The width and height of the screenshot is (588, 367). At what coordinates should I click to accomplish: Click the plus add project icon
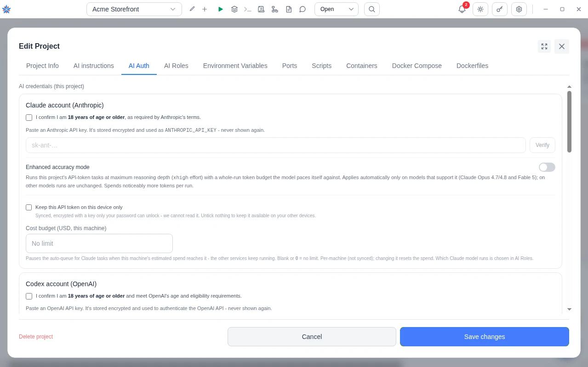coord(205,9)
